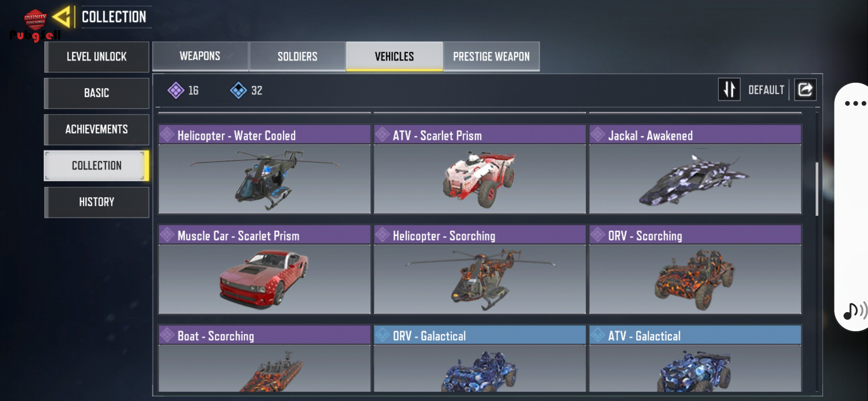
Task: Select the Helicopter - Water Cooled card
Action: coord(264,169)
